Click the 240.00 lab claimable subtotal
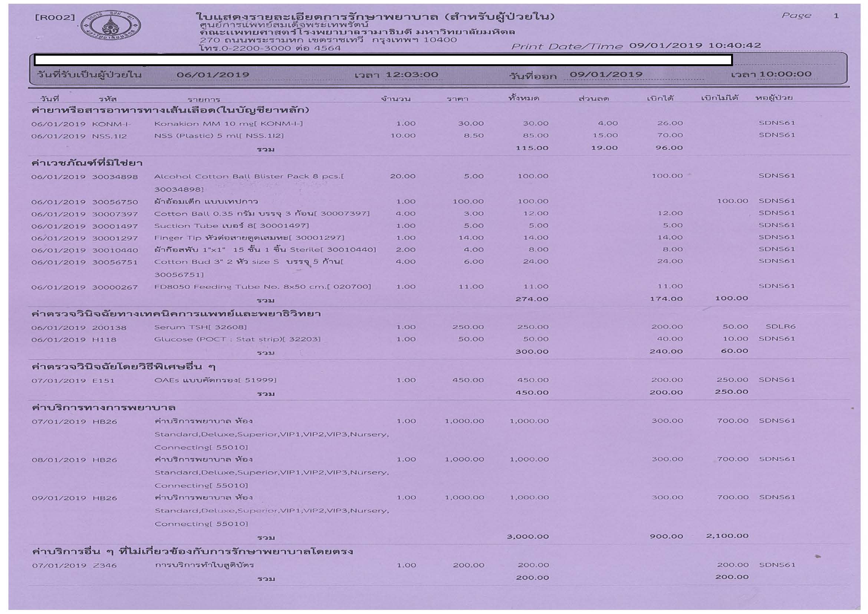 tap(666, 352)
